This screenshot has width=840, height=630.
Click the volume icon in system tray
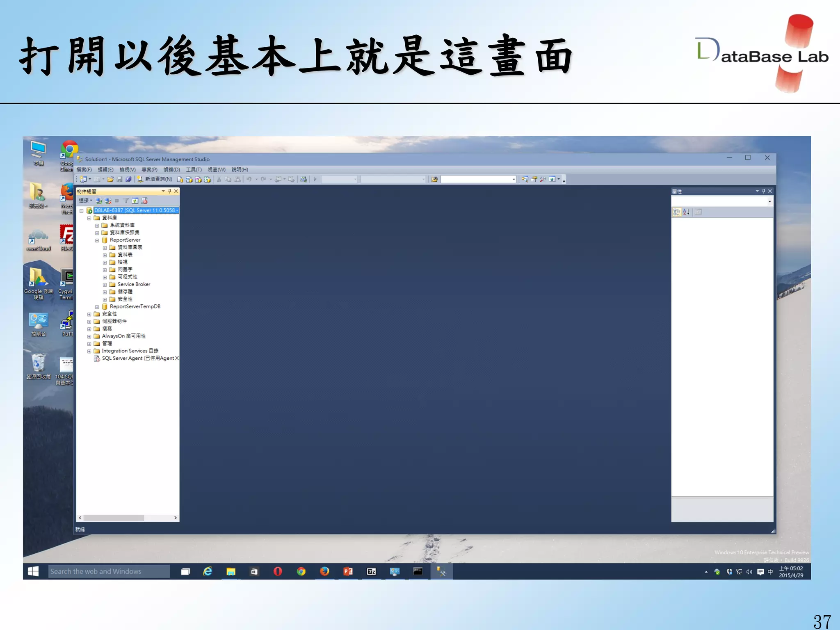(x=749, y=572)
